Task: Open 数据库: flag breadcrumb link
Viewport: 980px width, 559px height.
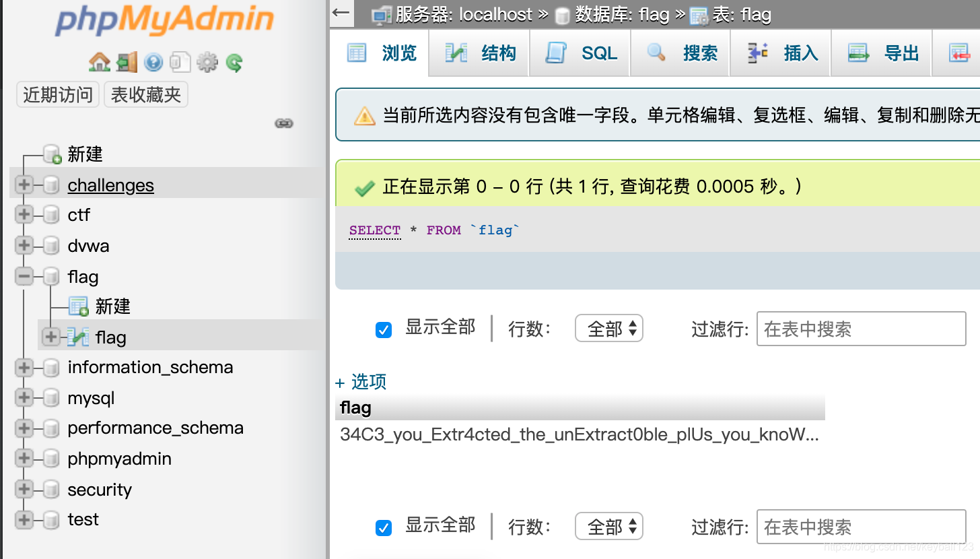Action: (x=623, y=15)
